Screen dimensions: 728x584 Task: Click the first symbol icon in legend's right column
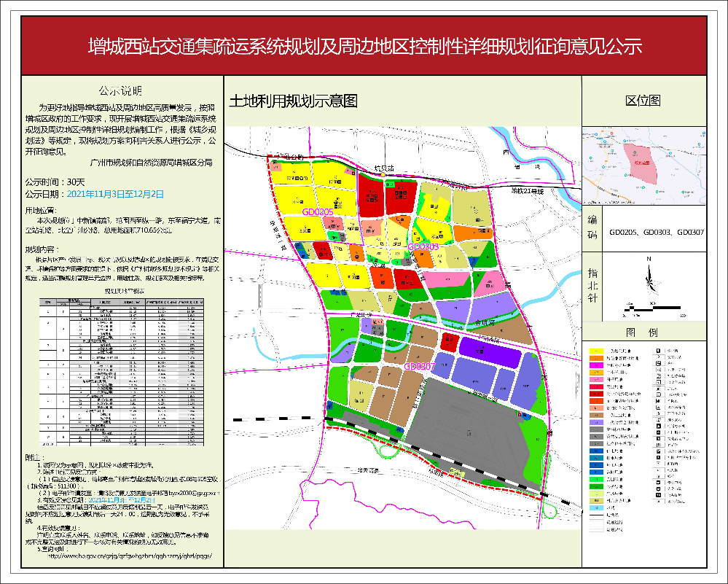pos(658,351)
